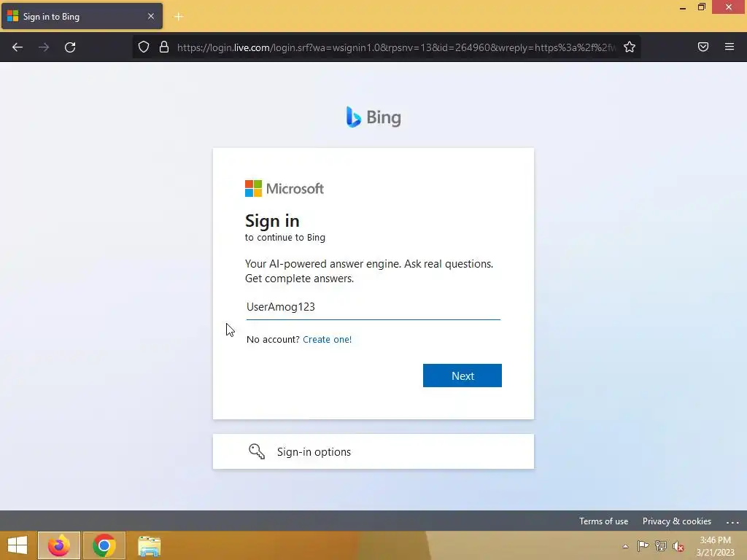747x560 pixels.
Task: Open the Firefox hamburger menu
Action: tap(729, 47)
